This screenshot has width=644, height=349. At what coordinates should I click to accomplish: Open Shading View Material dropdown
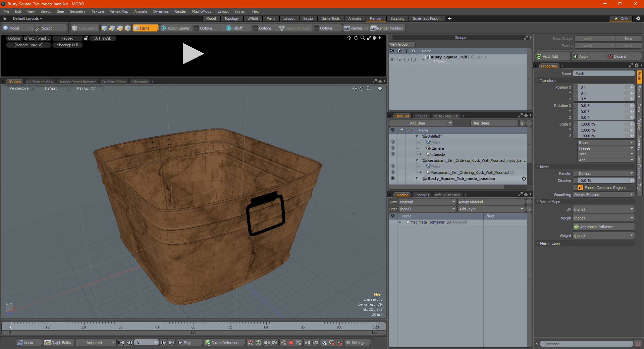tap(427, 202)
